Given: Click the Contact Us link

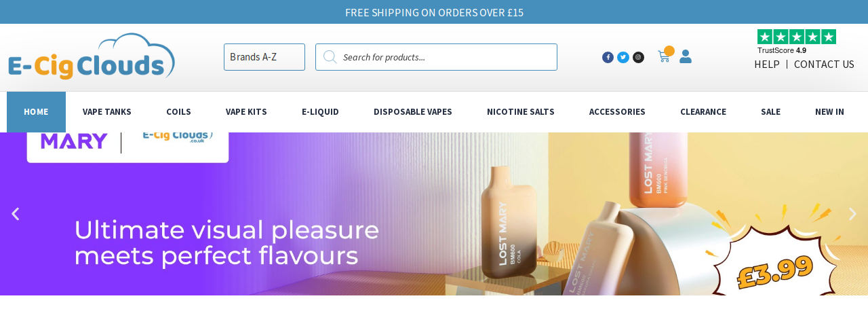Looking at the screenshot, I should [824, 65].
